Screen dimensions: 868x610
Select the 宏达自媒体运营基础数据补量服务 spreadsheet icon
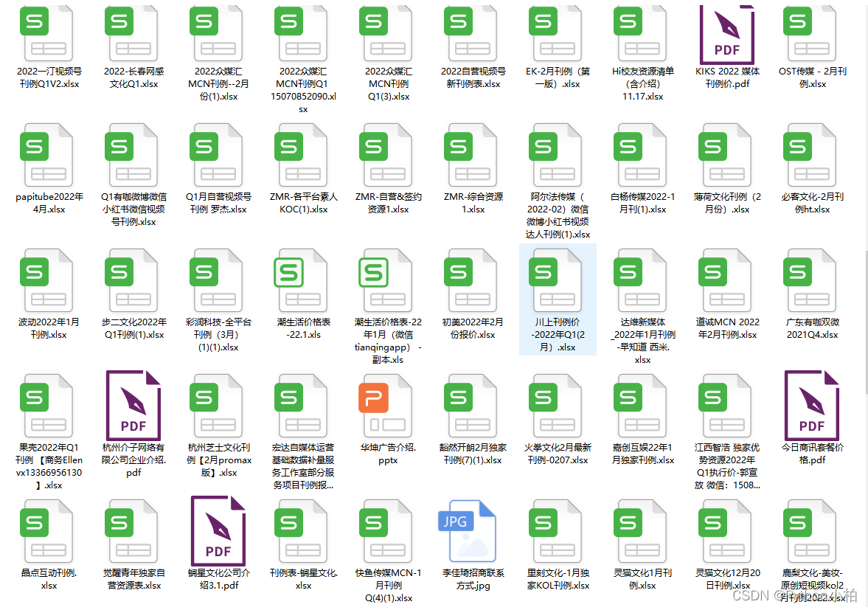pyautogui.click(x=301, y=406)
